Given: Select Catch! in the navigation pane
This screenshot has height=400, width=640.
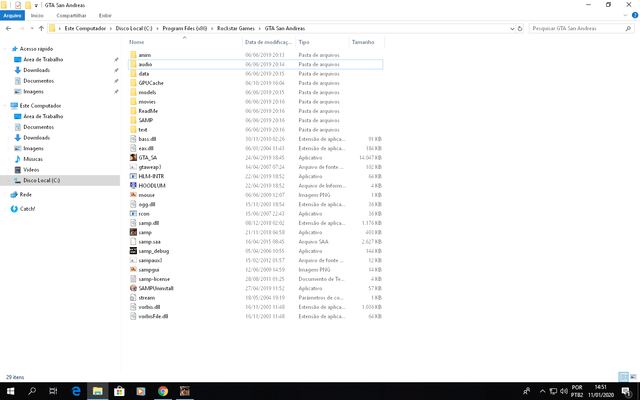Looking at the screenshot, I should (x=27, y=209).
